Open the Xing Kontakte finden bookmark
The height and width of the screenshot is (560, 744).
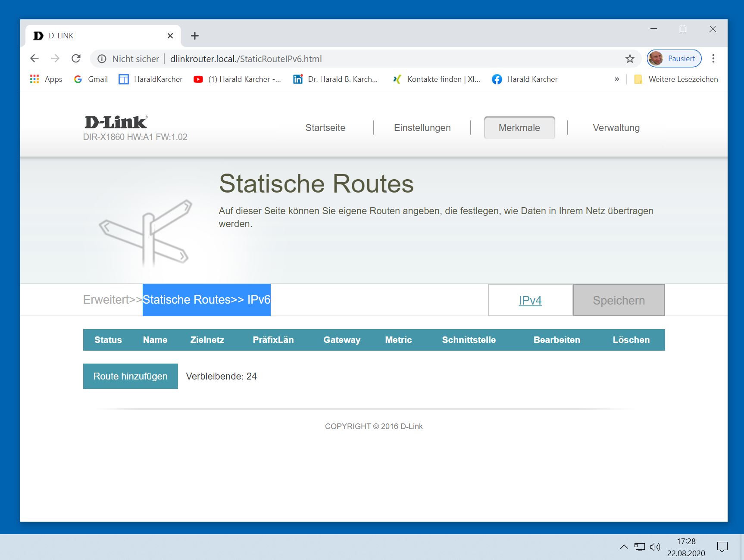point(436,79)
